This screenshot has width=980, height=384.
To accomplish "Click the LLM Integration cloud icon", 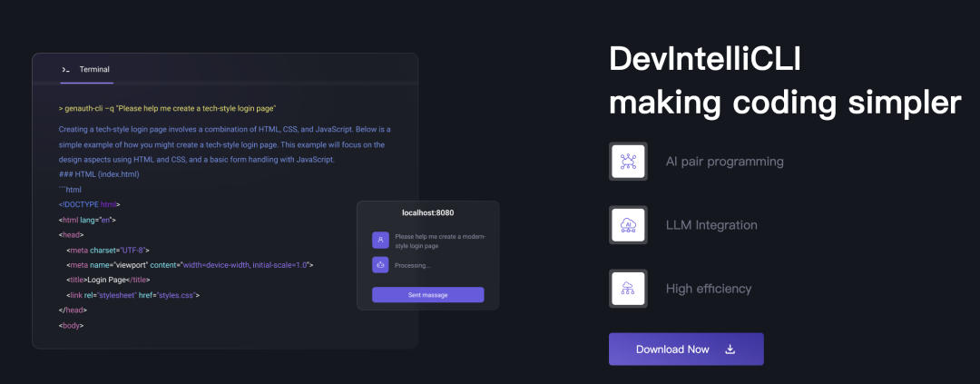I will [628, 225].
